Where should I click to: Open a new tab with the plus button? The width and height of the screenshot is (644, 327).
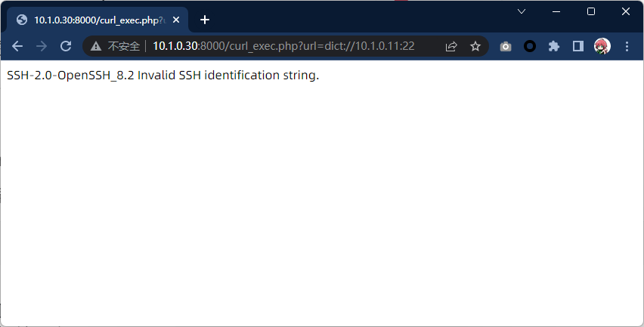click(x=204, y=20)
